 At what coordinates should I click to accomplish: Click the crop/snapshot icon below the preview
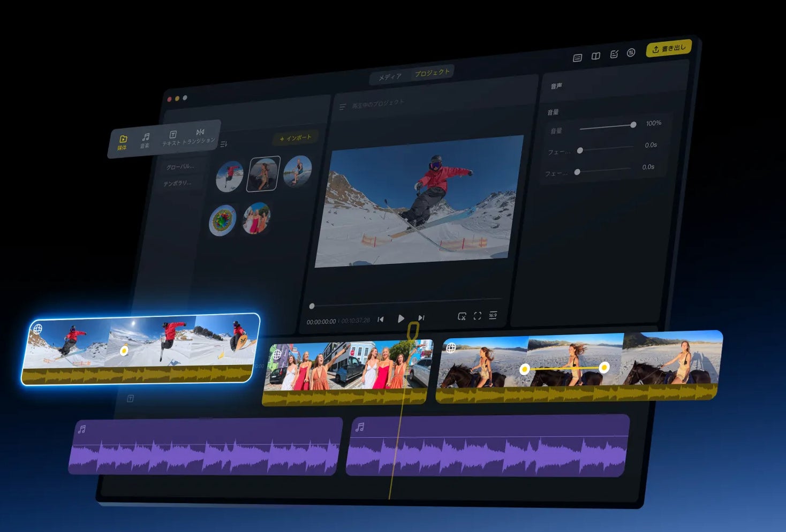[x=462, y=317]
